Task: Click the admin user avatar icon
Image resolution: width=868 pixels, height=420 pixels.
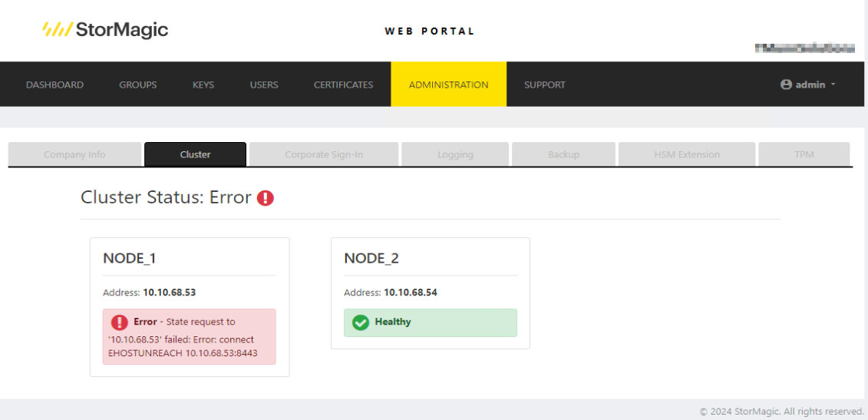Action: (x=786, y=84)
